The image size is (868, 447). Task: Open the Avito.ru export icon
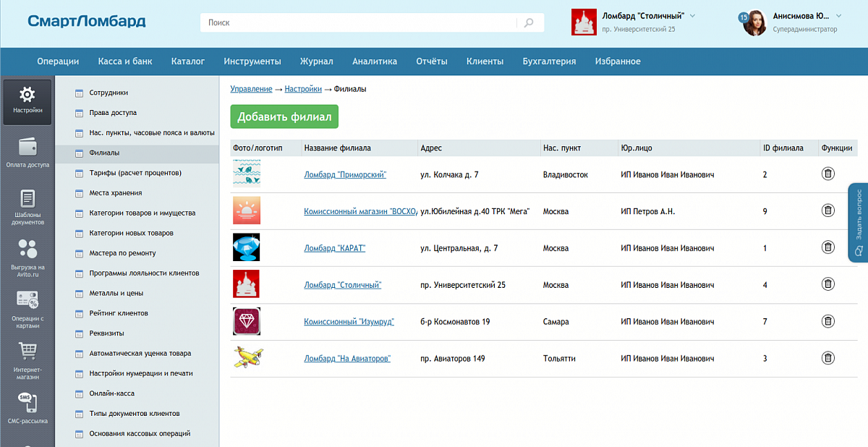point(27,250)
